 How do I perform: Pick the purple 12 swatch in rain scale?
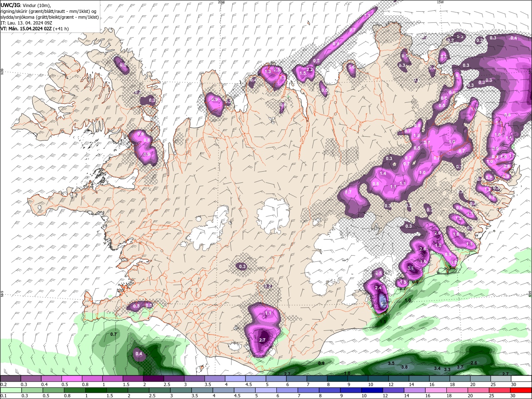[393, 390]
